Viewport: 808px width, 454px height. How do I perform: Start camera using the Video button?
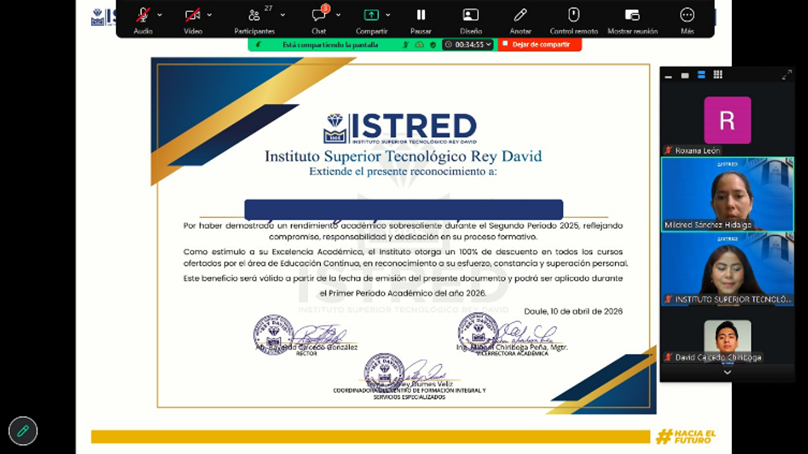[192, 16]
